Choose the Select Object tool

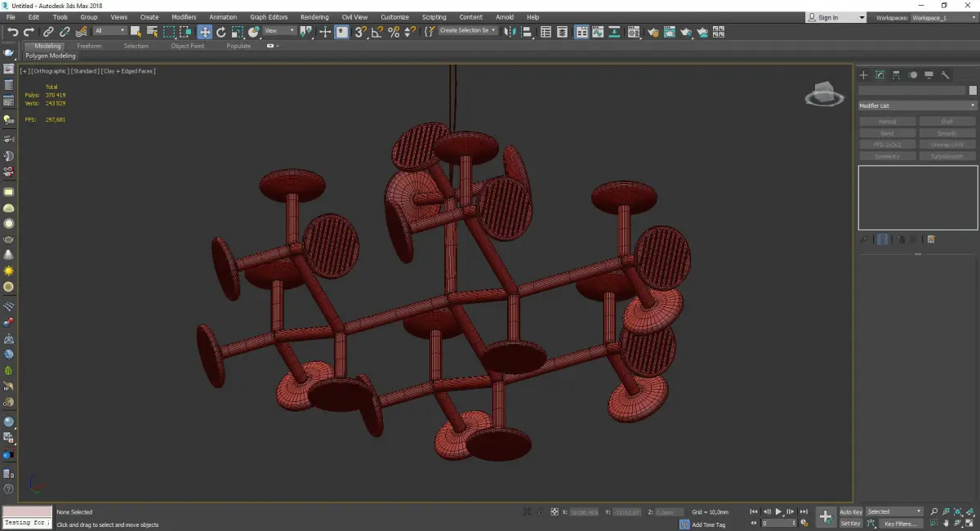(x=136, y=32)
